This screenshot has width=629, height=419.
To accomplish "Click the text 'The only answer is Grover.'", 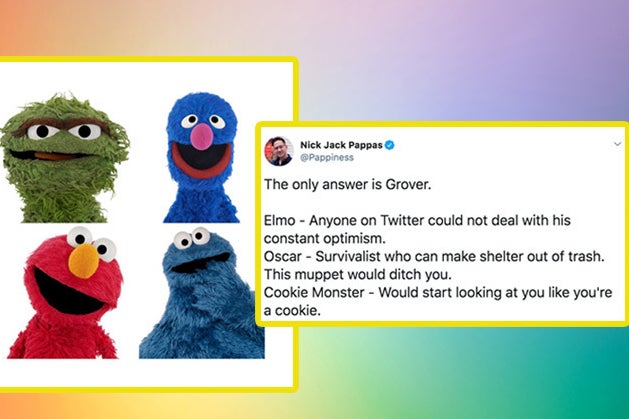I will [347, 184].
